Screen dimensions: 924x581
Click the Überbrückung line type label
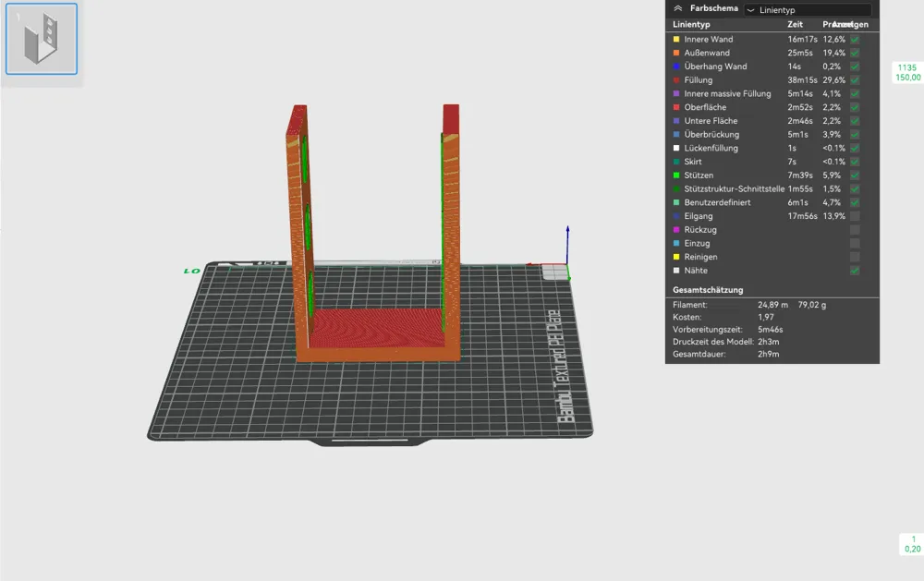(x=711, y=135)
